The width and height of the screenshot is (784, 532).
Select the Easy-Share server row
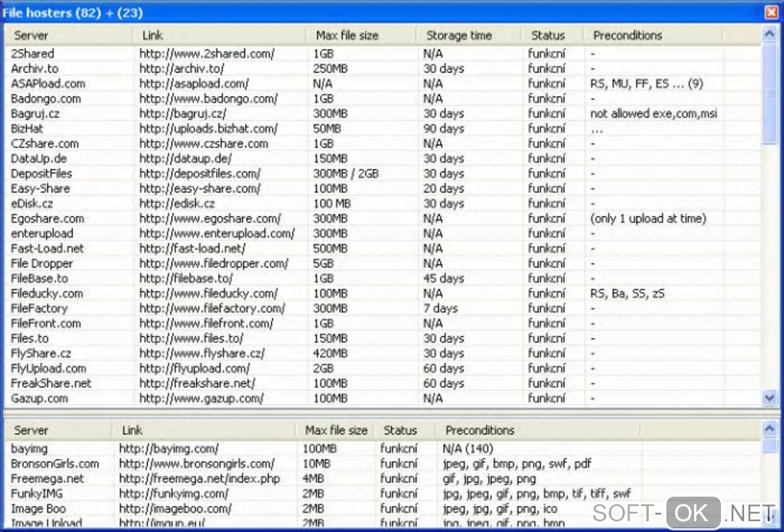coord(384,188)
